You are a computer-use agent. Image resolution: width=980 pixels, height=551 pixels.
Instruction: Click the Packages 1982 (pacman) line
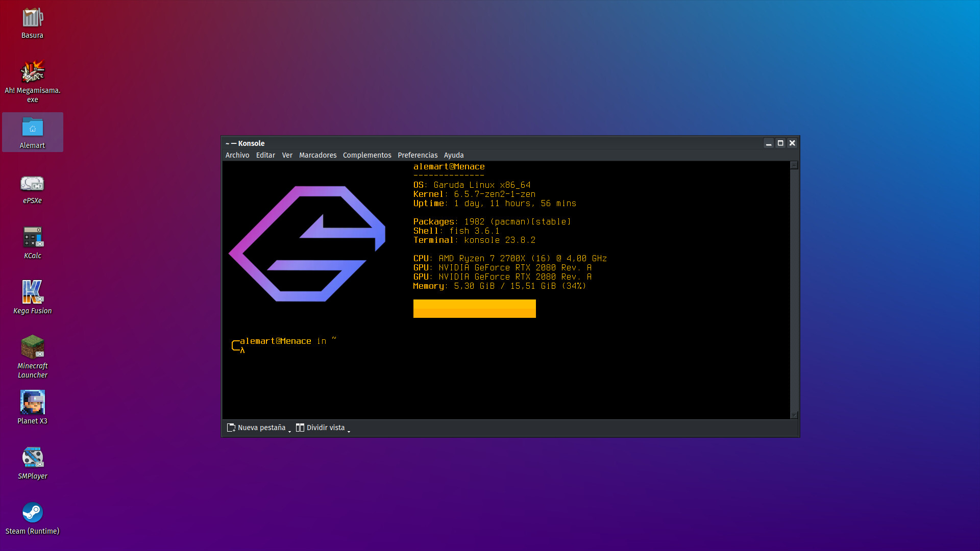[x=492, y=222]
